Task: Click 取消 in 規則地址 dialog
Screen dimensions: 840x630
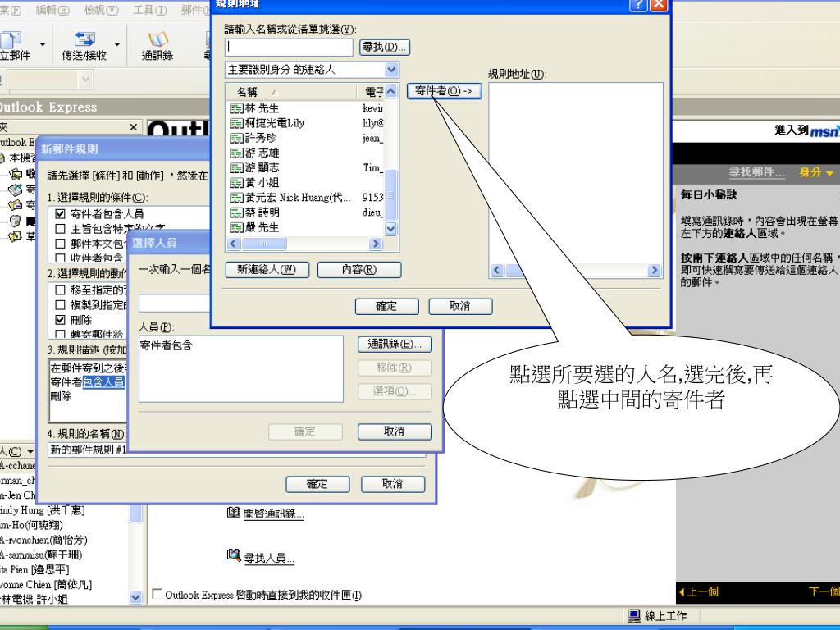Action: [x=460, y=307]
